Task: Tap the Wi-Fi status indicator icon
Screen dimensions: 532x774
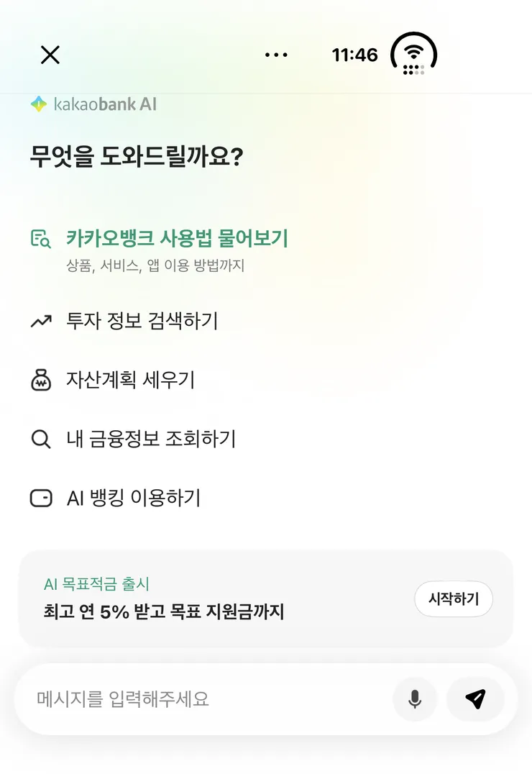Action: [x=414, y=55]
